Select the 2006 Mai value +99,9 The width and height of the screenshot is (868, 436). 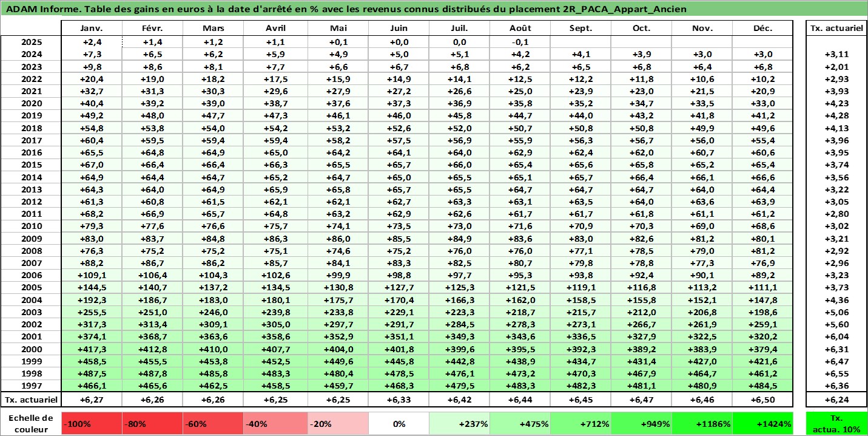coord(338,275)
